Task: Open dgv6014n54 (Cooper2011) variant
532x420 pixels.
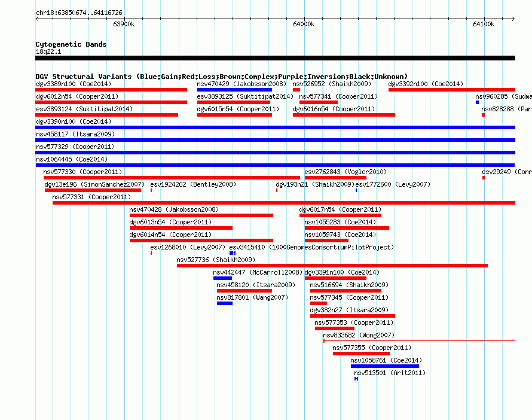Action: [201, 241]
